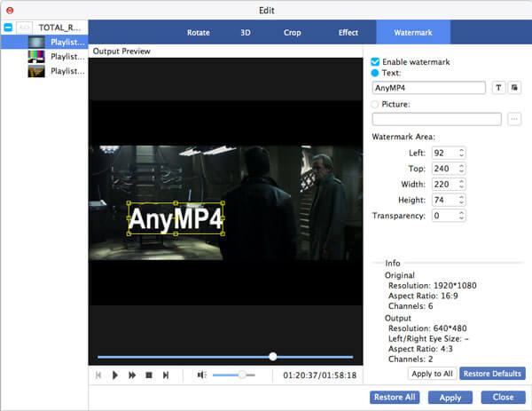Open the text font settings icon
Viewport: 532px width, 411px height.
498,88
